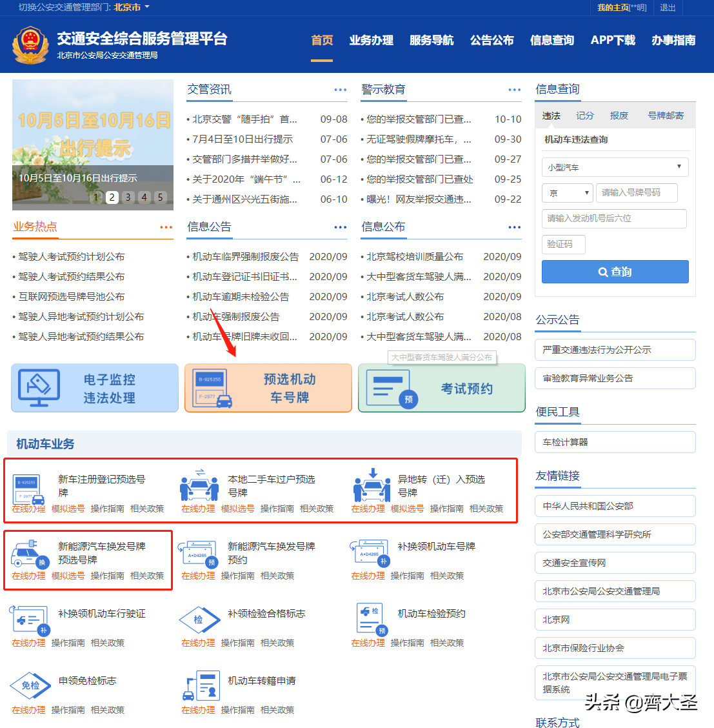Open the 信息查询 navigation menu
This screenshot has height=728, width=714.
(553, 39)
